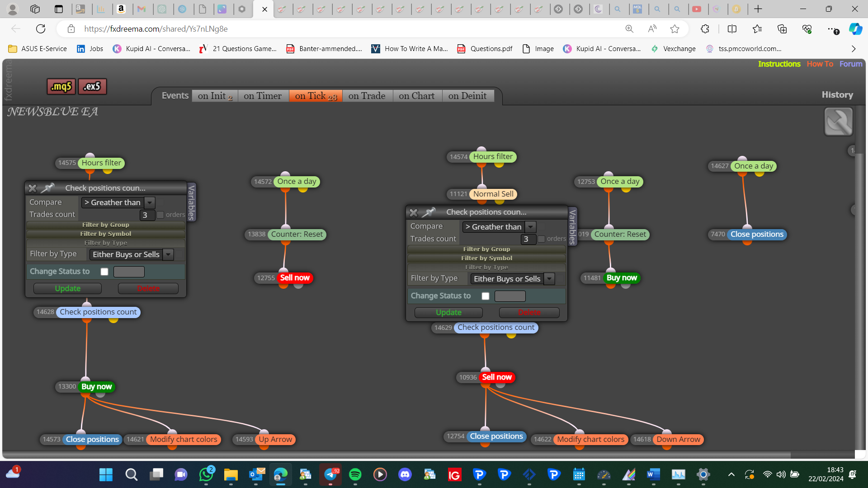
Task: Click Update in right panel
Action: click(448, 313)
